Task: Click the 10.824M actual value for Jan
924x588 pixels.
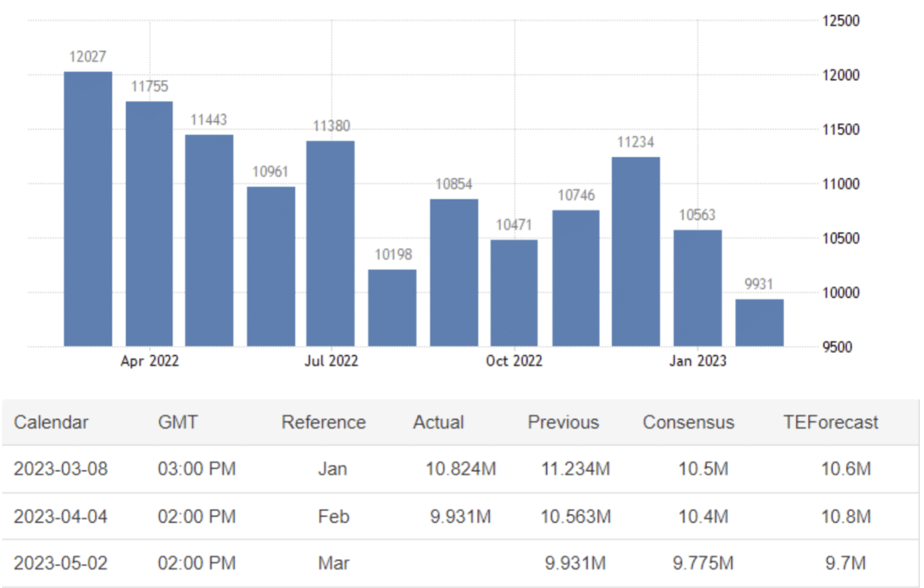Action: click(x=461, y=469)
